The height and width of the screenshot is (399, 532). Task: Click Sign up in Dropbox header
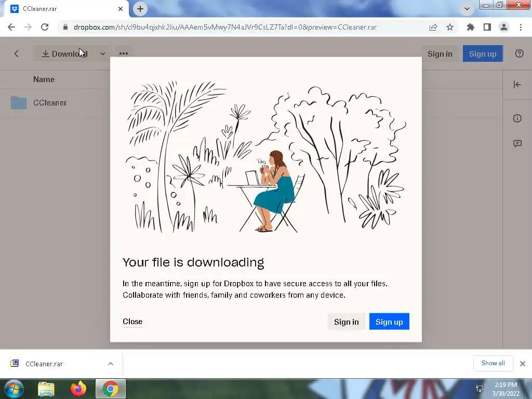click(x=483, y=54)
